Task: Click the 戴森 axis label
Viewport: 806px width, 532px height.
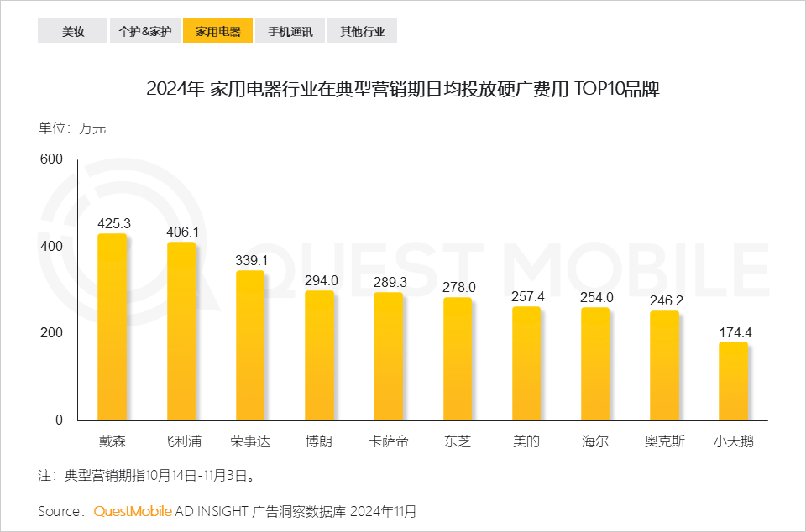Action: tap(112, 441)
